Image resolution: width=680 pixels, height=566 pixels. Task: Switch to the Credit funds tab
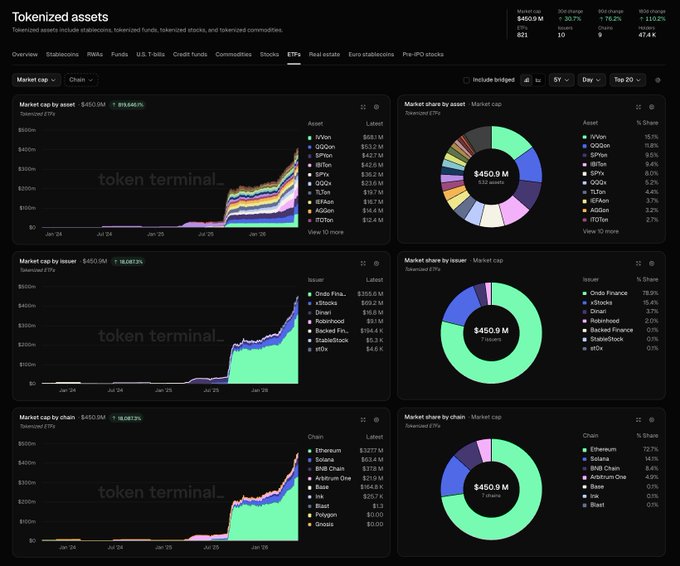[x=190, y=54]
